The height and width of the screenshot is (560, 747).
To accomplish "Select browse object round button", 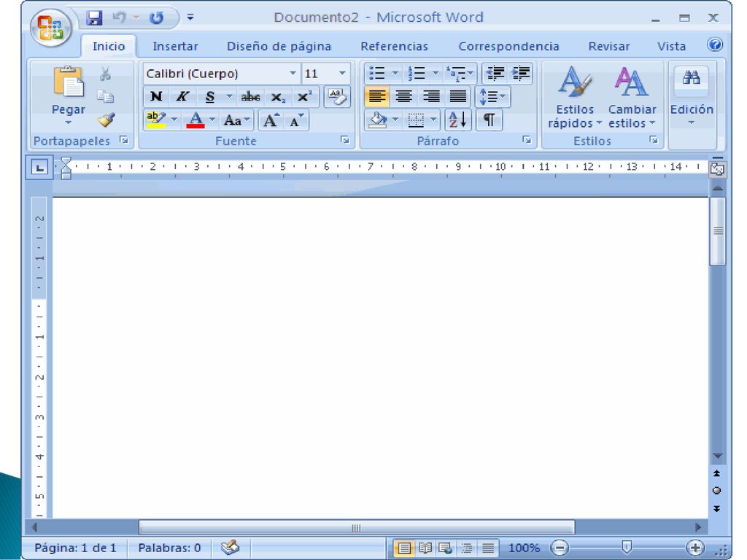I will [716, 491].
